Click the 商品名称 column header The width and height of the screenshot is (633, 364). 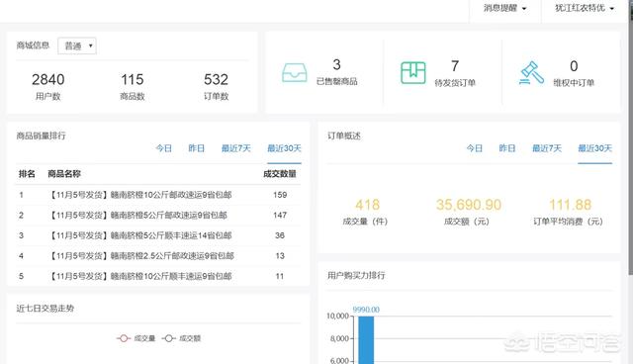(x=64, y=174)
